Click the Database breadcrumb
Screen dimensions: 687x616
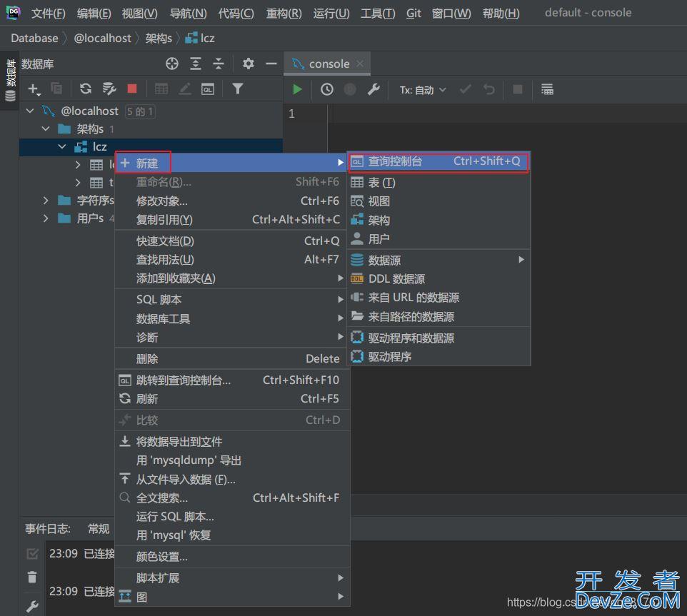pyautogui.click(x=34, y=39)
